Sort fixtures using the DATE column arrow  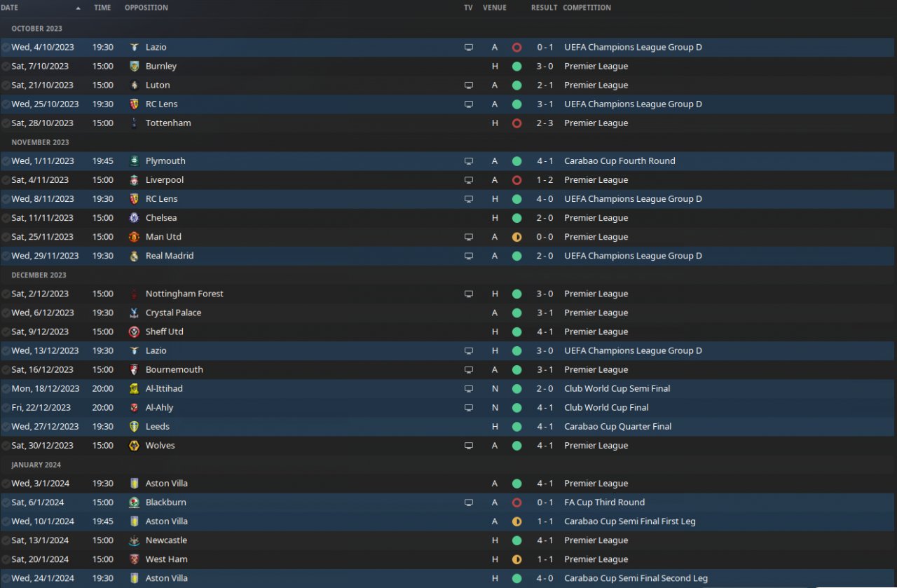coord(78,8)
